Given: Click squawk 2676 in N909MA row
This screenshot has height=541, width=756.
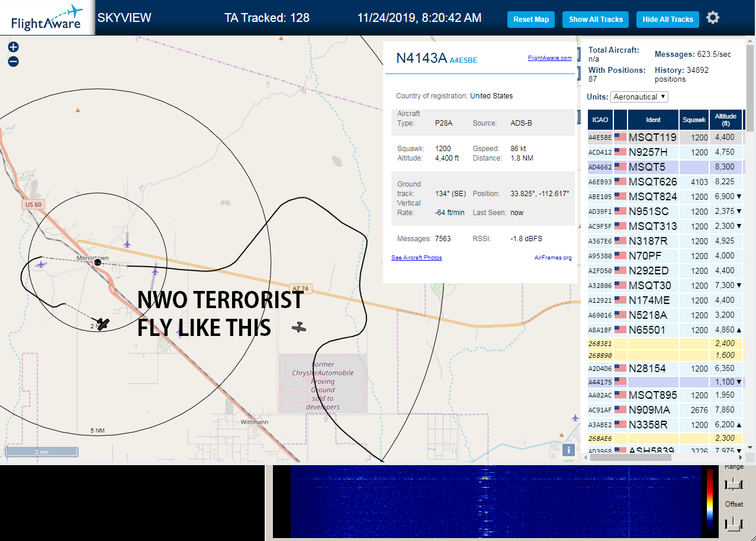Looking at the screenshot, I should tap(698, 410).
